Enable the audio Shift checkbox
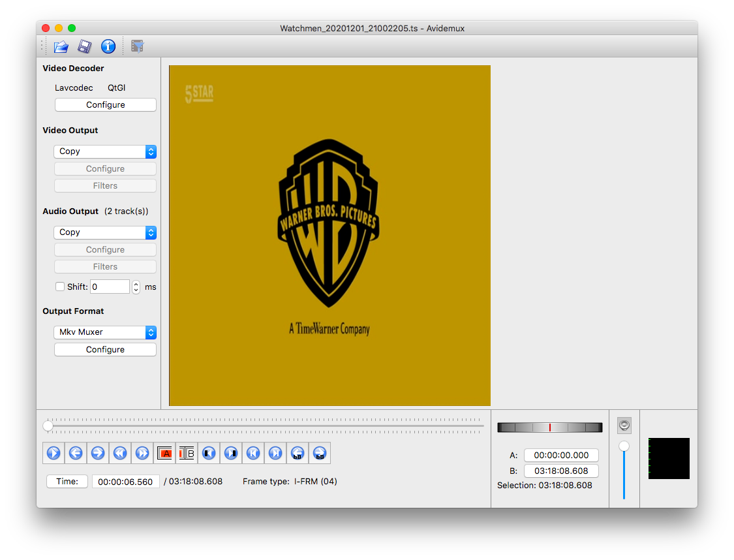This screenshot has height=560, width=734. pos(60,287)
